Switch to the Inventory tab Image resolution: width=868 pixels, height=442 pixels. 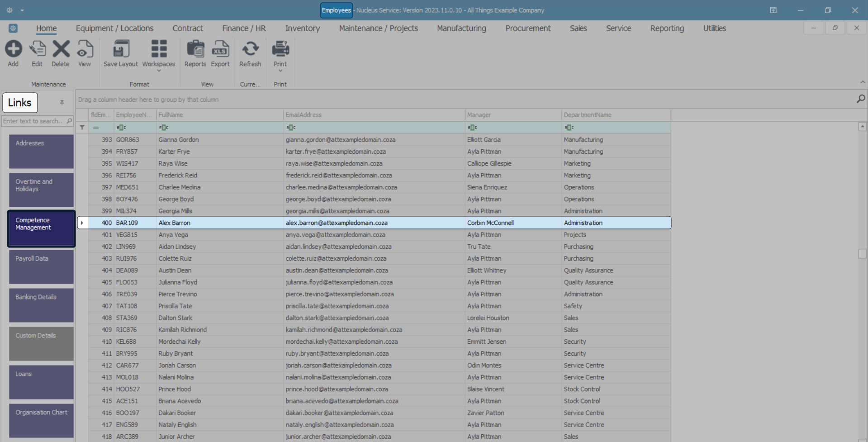(302, 29)
